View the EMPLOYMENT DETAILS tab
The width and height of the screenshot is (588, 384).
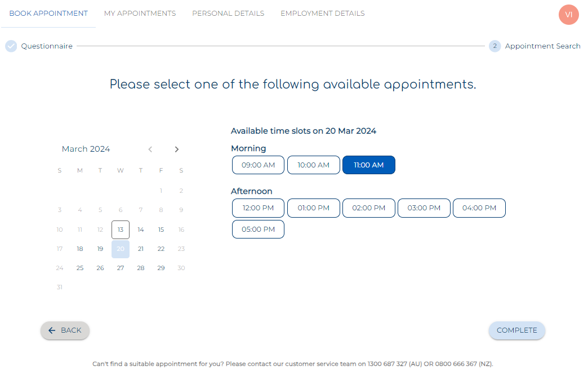(x=322, y=13)
